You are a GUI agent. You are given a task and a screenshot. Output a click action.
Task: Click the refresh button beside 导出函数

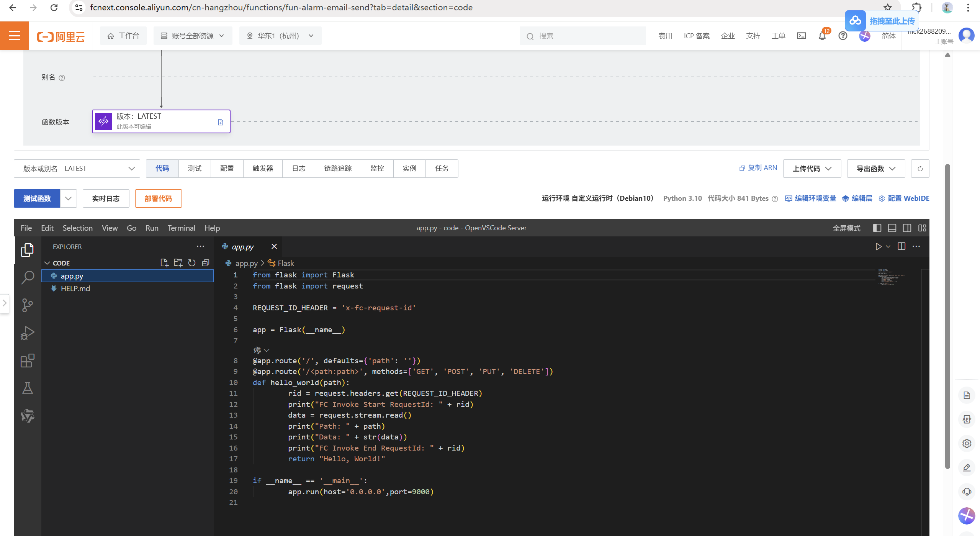click(920, 169)
